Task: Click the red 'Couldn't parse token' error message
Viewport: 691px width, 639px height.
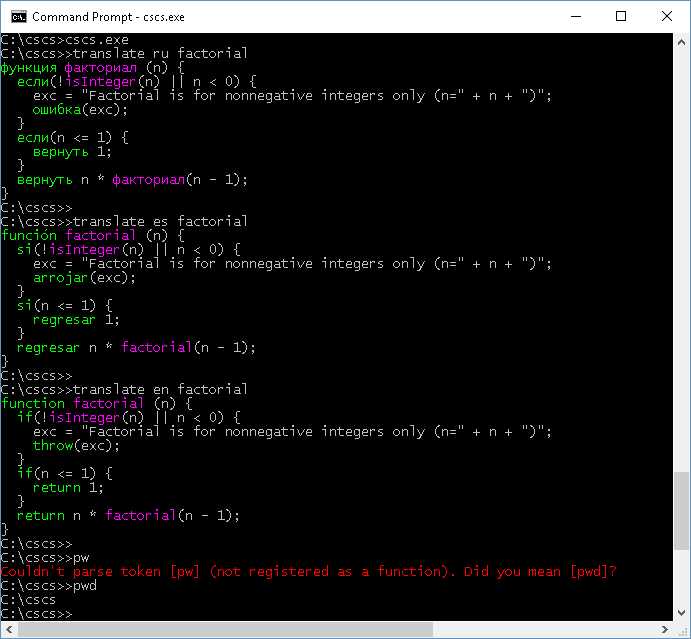Action: coord(308,572)
